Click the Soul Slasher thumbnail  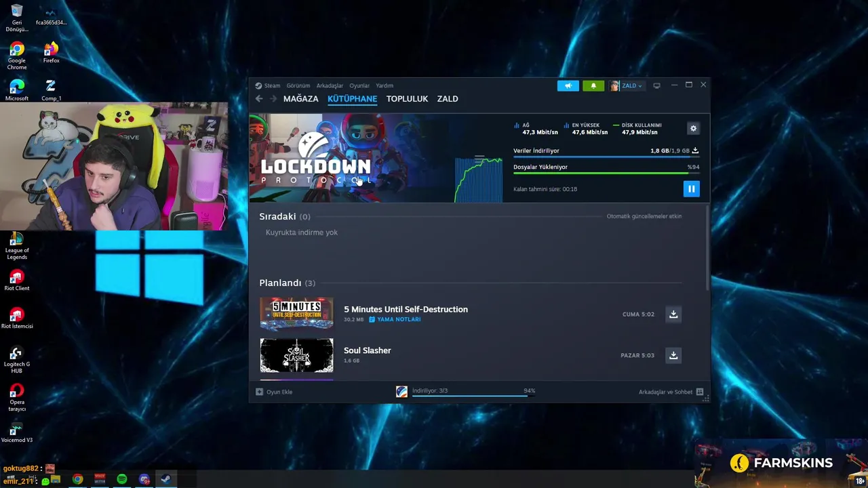[296, 355]
